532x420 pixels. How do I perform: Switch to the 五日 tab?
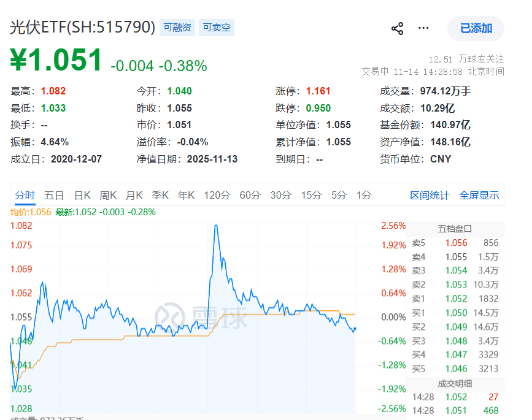click(x=54, y=196)
